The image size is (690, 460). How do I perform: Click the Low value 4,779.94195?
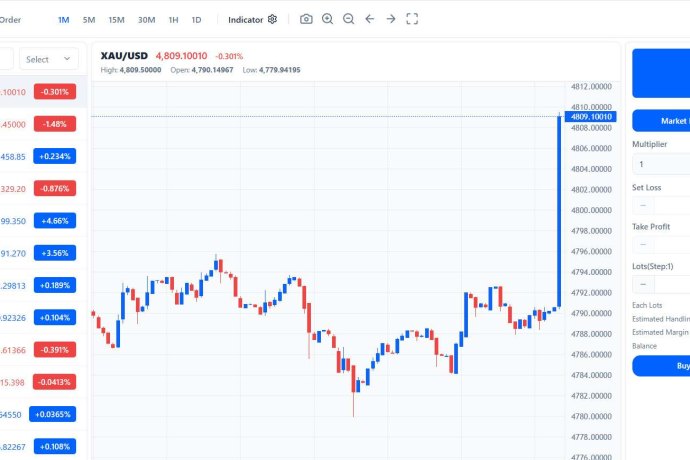pos(279,70)
